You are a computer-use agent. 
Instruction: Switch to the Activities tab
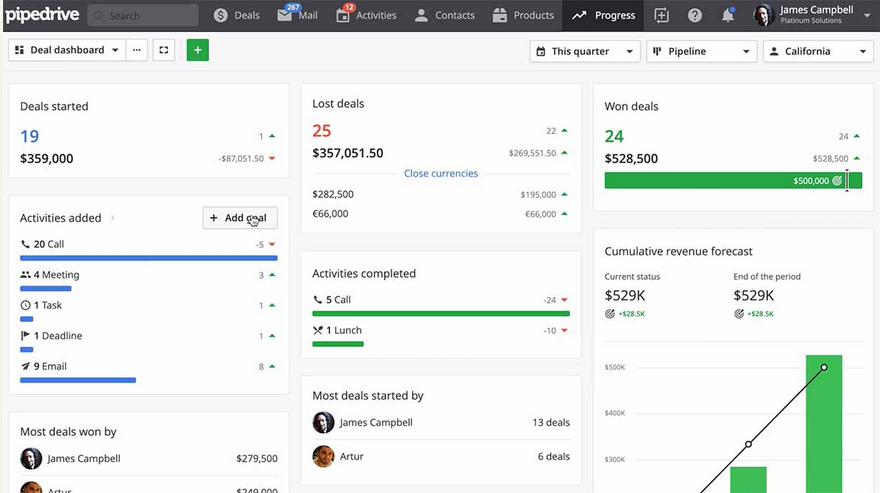coord(367,15)
